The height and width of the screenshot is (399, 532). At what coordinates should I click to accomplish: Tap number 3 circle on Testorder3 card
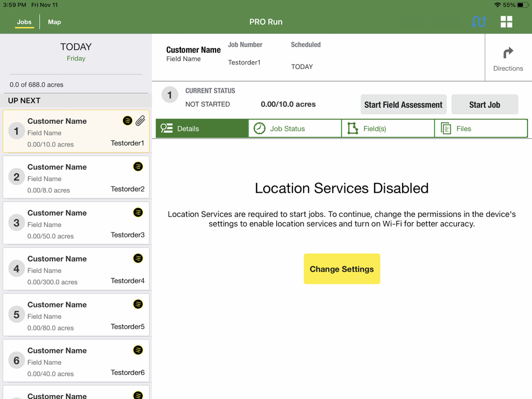(x=16, y=223)
